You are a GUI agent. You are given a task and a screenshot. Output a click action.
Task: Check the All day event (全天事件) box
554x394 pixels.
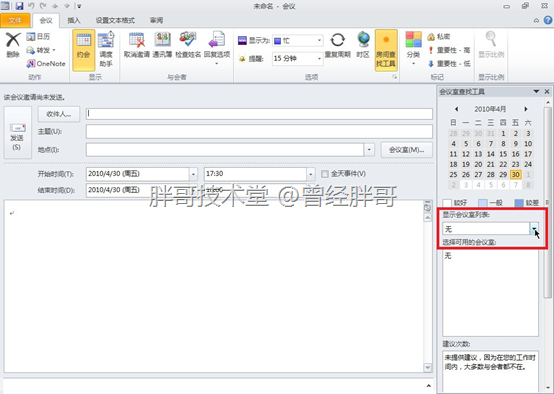click(325, 174)
